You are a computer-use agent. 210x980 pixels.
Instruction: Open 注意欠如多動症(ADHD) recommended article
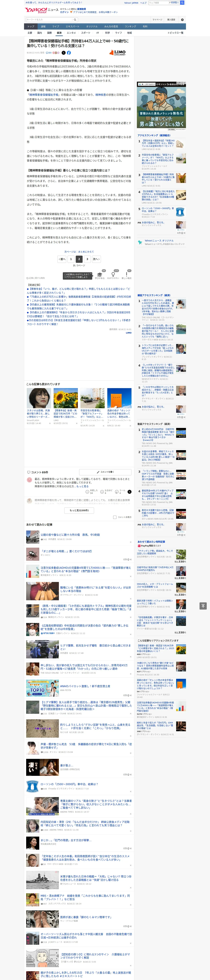[85, 570]
